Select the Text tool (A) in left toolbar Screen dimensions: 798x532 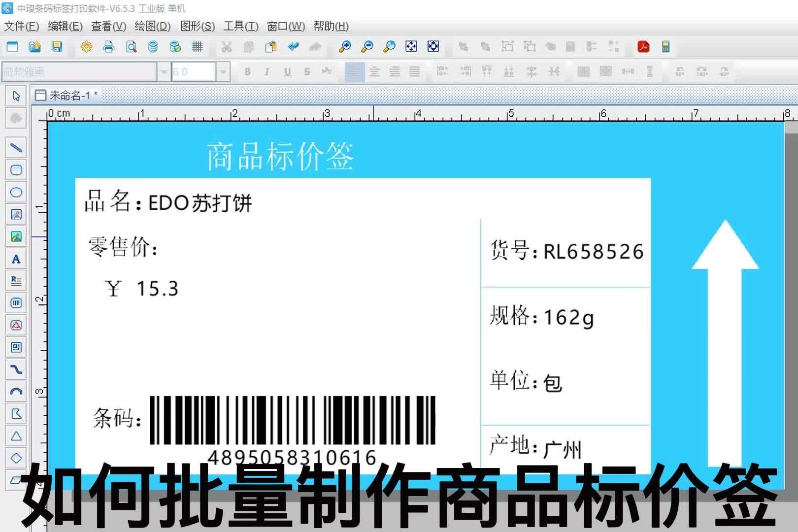[x=16, y=260]
